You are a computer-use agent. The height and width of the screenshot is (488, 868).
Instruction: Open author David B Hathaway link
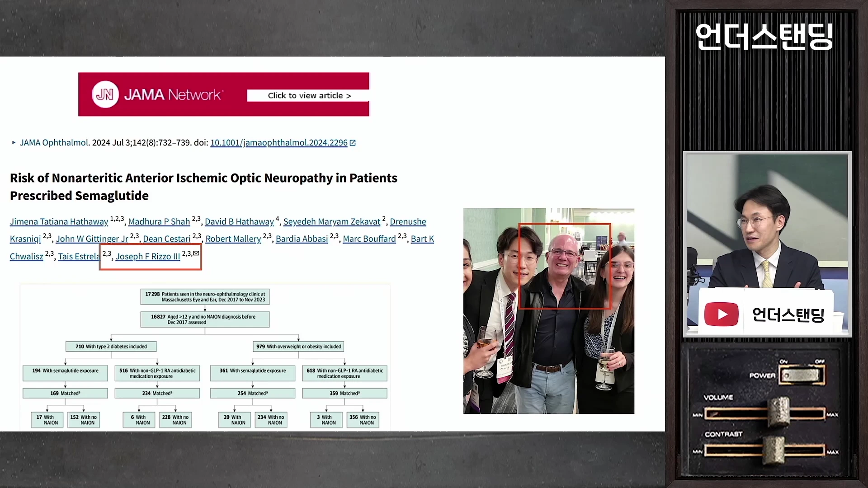(239, 221)
